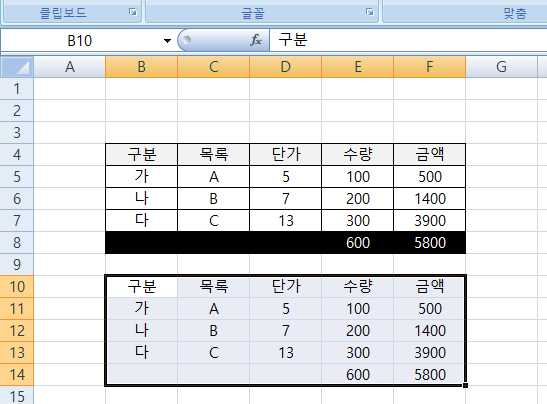Image resolution: width=547 pixels, height=404 pixels.
Task: Click cell F8 total 5800 on black row
Action: tap(429, 242)
